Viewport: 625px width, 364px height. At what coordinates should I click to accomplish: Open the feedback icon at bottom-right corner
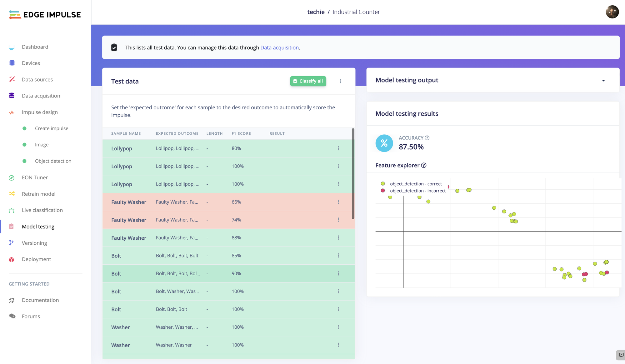621,355
